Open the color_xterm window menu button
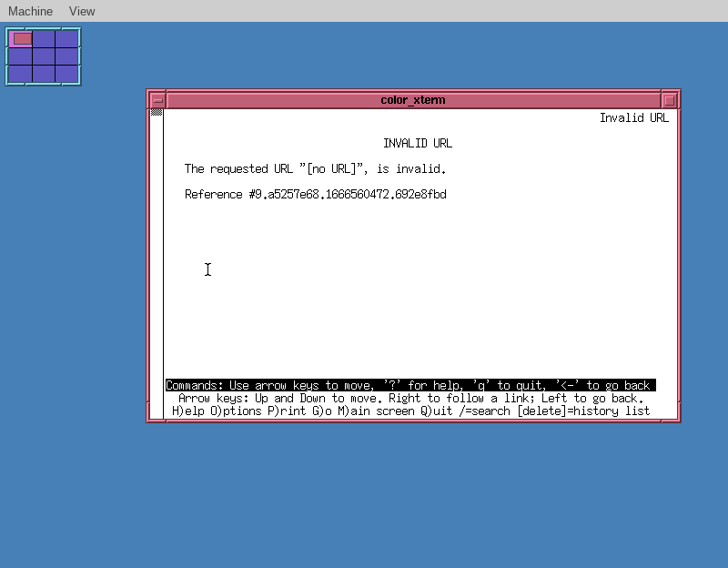Viewport: 728px width, 568px height. 157,100
